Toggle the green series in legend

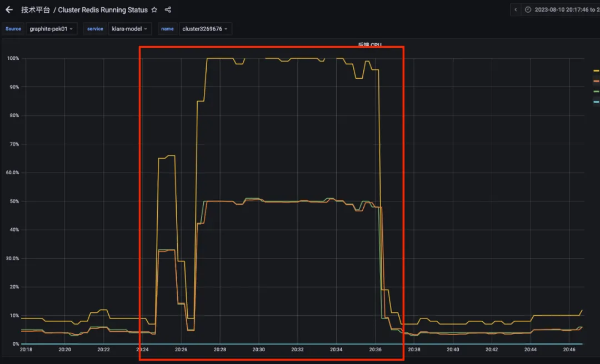[596, 92]
